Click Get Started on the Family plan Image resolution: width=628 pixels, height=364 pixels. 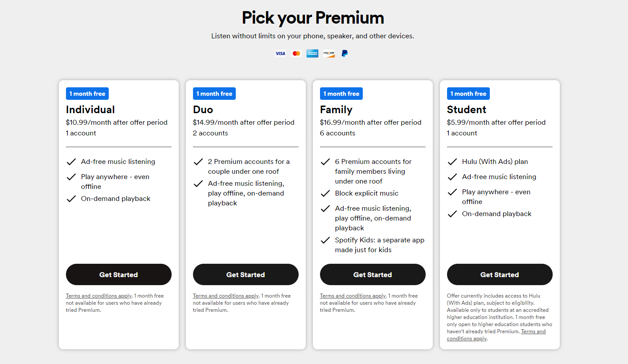(x=373, y=274)
